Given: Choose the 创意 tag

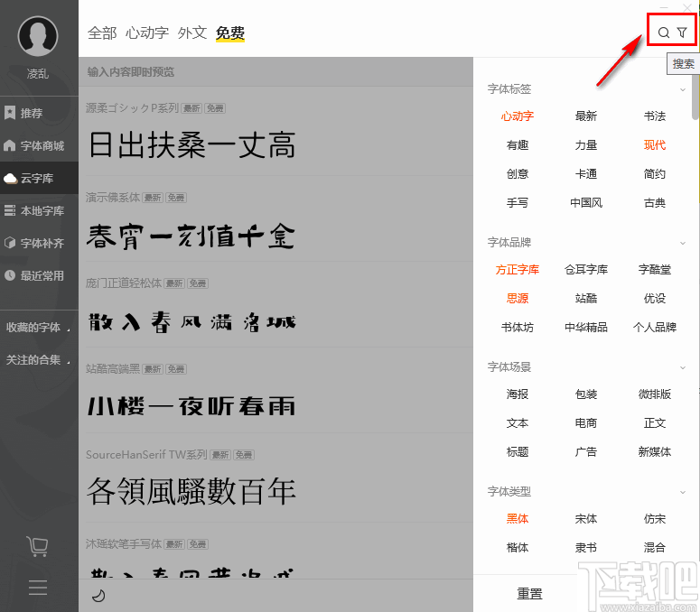Looking at the screenshot, I should (x=518, y=174).
